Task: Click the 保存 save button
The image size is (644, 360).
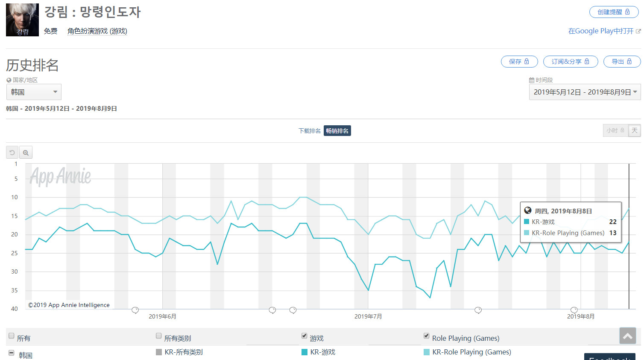Action: pos(519,62)
